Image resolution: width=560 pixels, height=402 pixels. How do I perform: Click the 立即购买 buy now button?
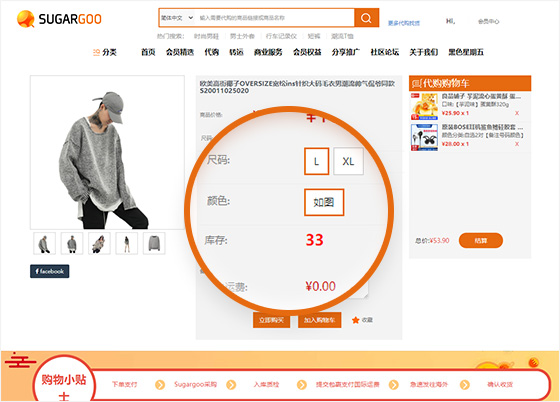point(271,320)
